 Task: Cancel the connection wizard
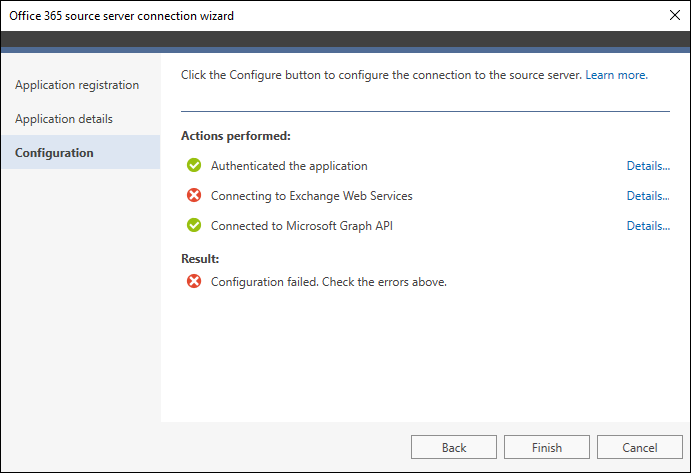640,447
